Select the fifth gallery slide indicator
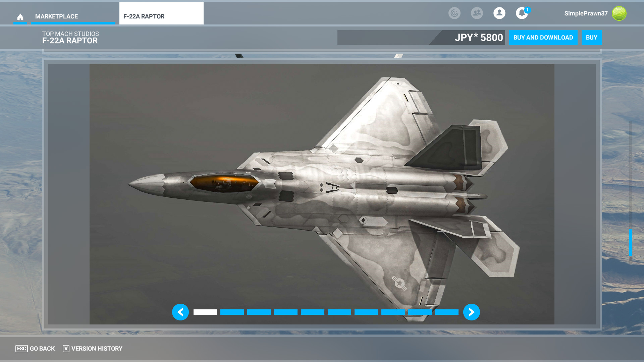 point(313,312)
